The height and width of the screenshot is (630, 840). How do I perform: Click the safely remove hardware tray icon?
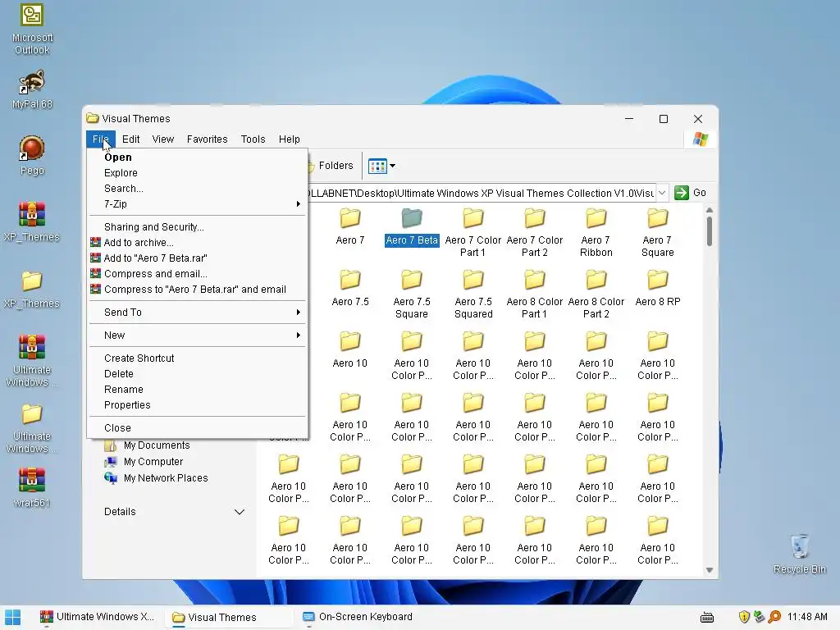tap(759, 617)
